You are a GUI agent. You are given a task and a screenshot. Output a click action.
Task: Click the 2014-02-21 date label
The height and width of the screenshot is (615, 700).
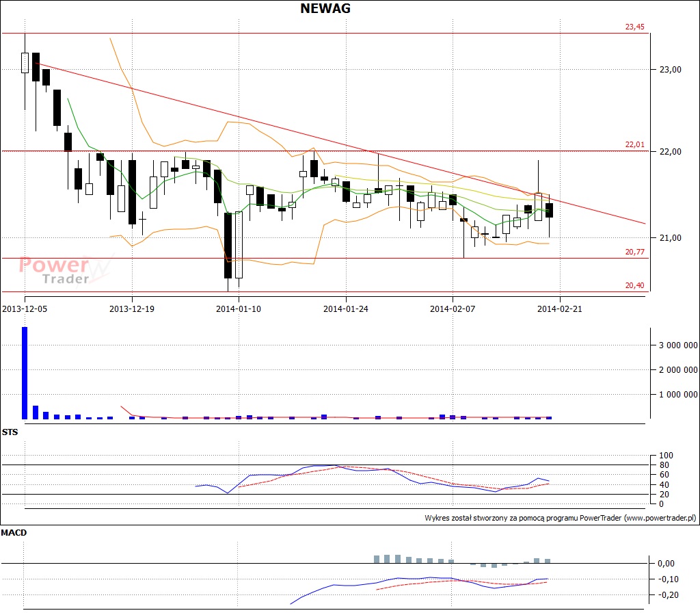559,309
